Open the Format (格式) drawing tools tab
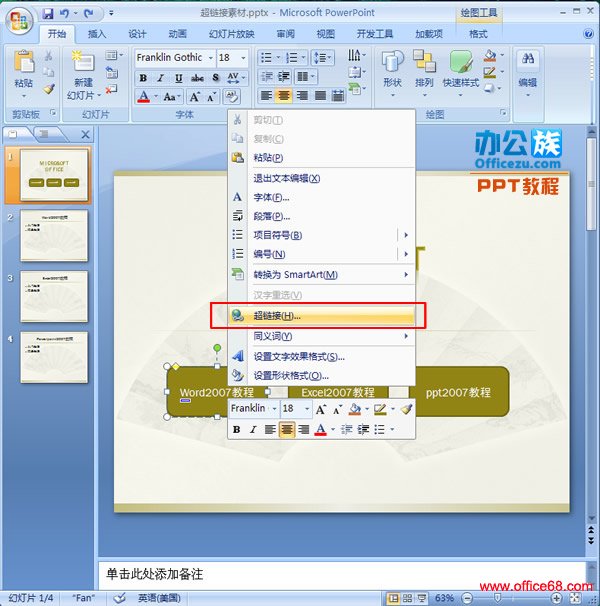Image resolution: width=600 pixels, height=606 pixels. [478, 34]
